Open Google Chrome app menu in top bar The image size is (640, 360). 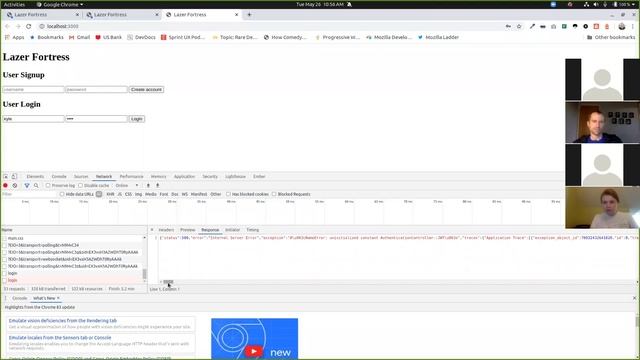pyautogui.click(x=60, y=4)
